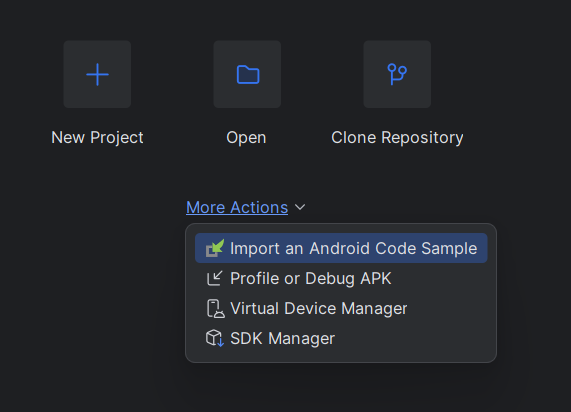Launch Virtual Device Manager from menu
This screenshot has height=412, width=571.
[341, 309]
